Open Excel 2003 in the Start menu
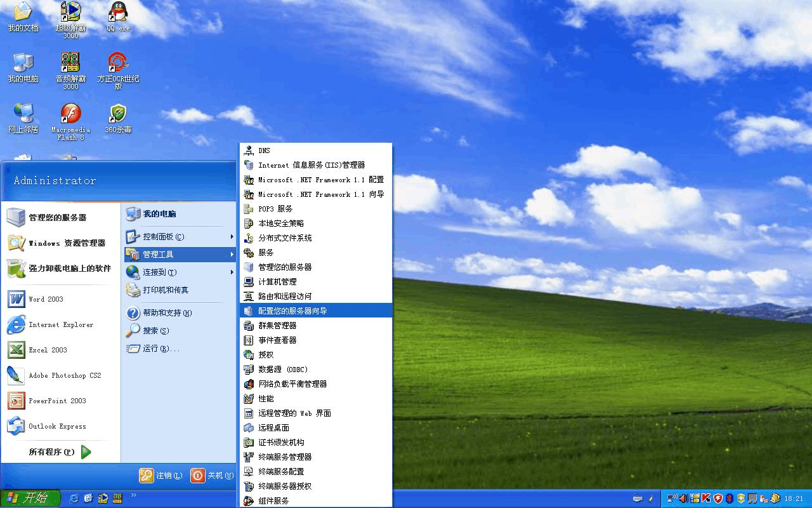 48,350
